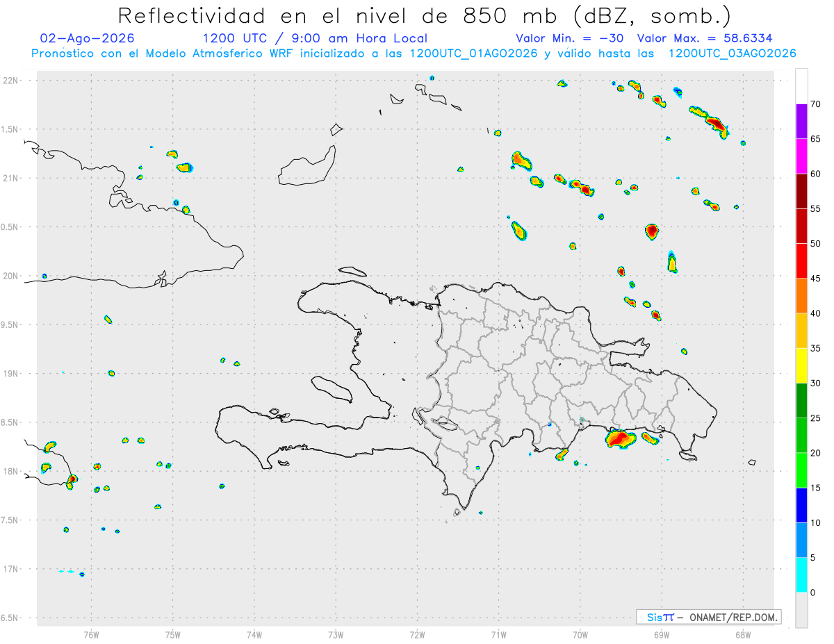Click the colorbar tick label '10'
834x644 pixels.
[816, 522]
